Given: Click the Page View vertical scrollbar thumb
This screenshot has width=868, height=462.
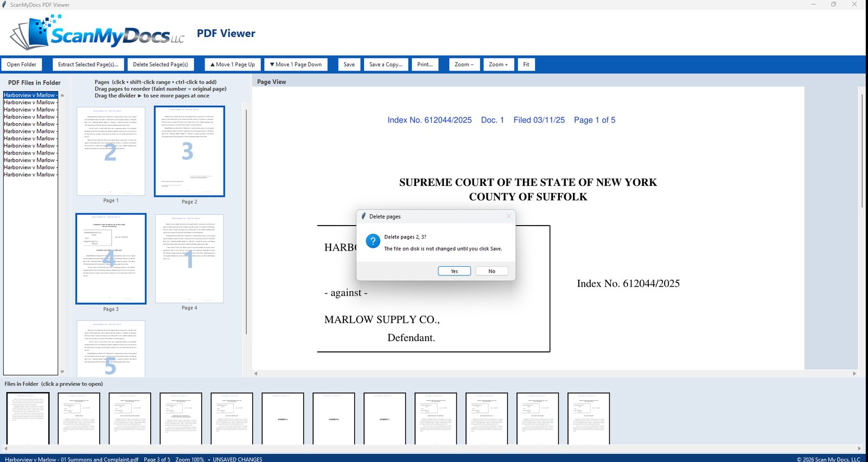Looking at the screenshot, I should click(x=862, y=150).
